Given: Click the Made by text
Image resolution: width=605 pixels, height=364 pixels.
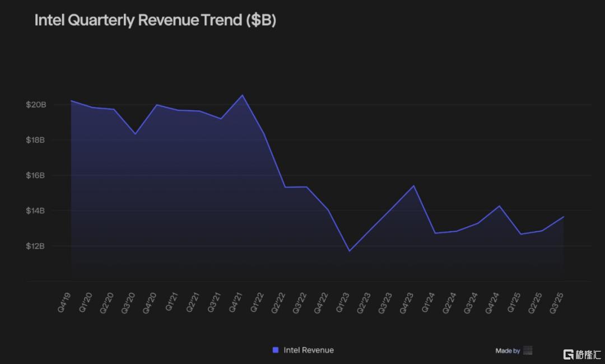Looking at the screenshot, I should [508, 351].
